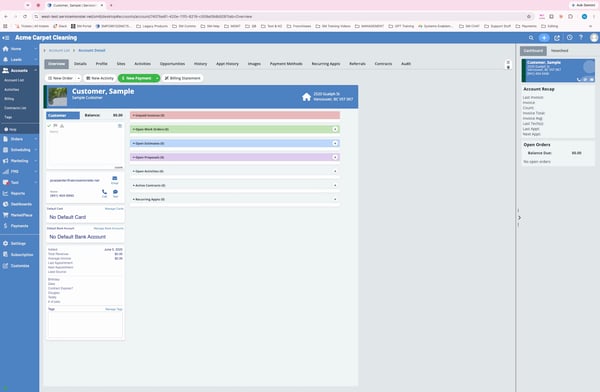Screen dimensions: 600x392
Task: Click the Manage Tags link
Action: 114,309
